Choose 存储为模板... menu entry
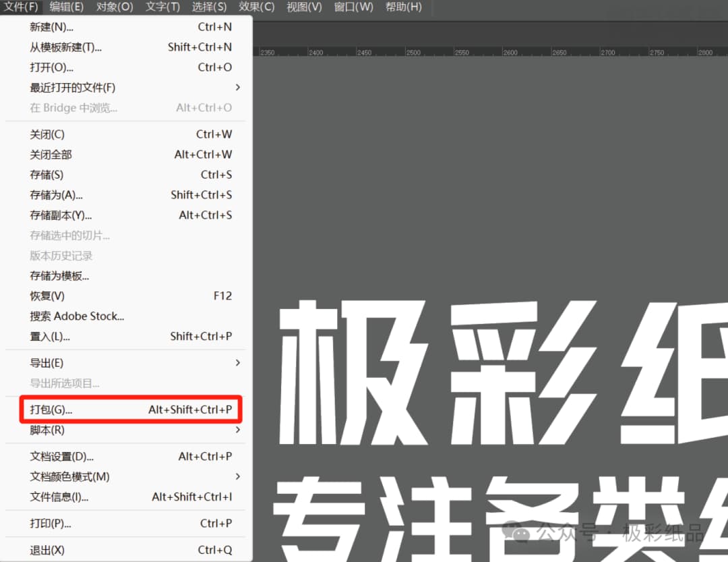This screenshot has height=562, width=728. tap(126, 276)
